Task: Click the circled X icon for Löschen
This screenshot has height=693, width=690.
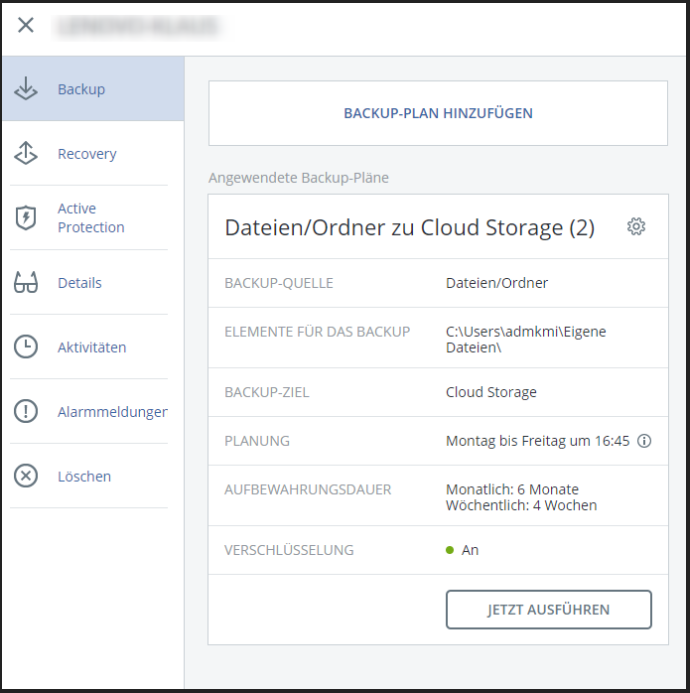Action: 26,476
